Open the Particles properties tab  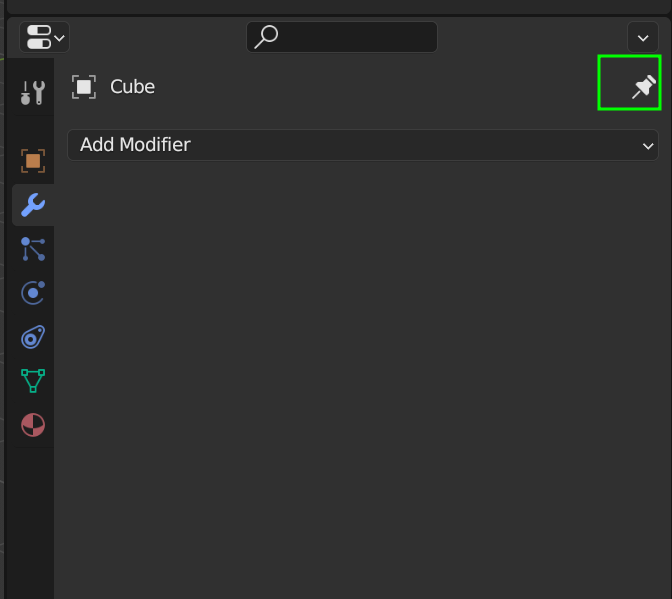(x=33, y=249)
